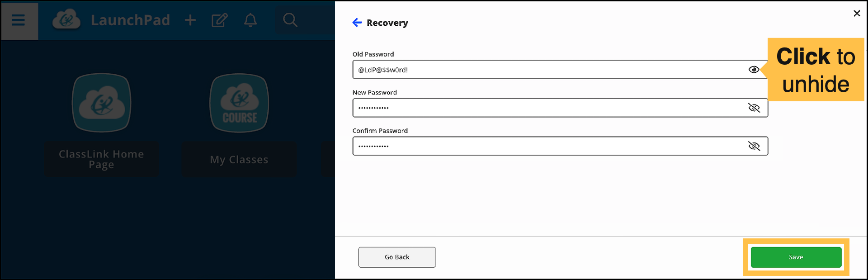Click the plus icon to add apps
868x280 pixels.
click(x=190, y=20)
